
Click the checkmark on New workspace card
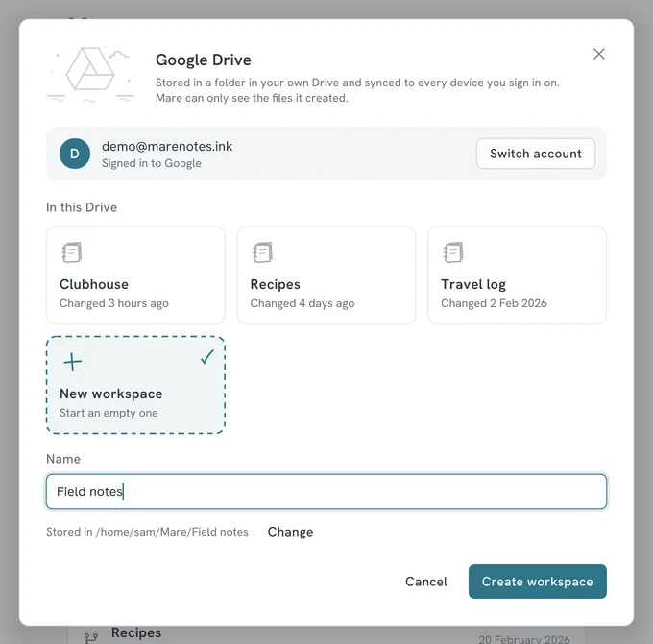[207, 357]
